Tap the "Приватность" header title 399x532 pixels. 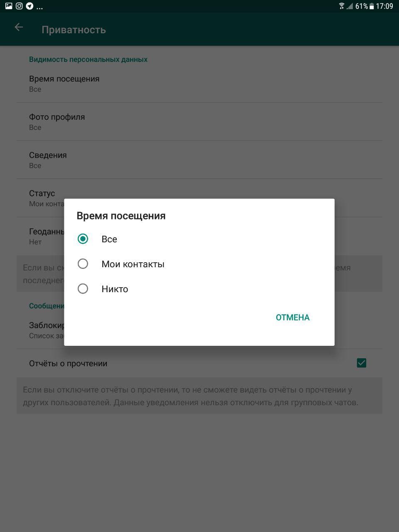(x=74, y=30)
